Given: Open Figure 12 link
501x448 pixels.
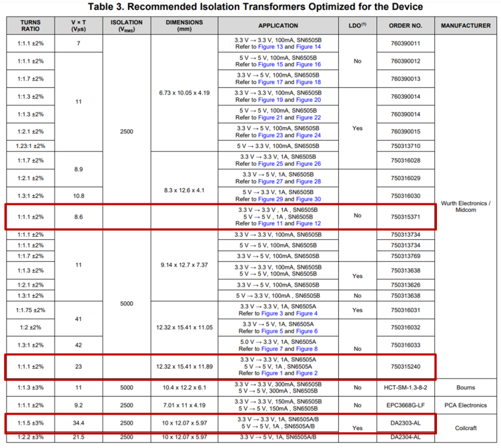Looking at the screenshot, I should click(x=308, y=223).
